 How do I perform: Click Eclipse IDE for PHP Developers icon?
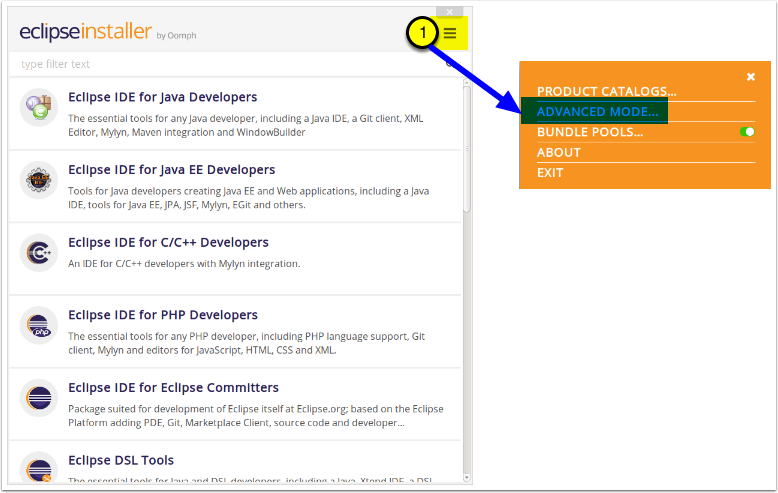[x=39, y=325]
